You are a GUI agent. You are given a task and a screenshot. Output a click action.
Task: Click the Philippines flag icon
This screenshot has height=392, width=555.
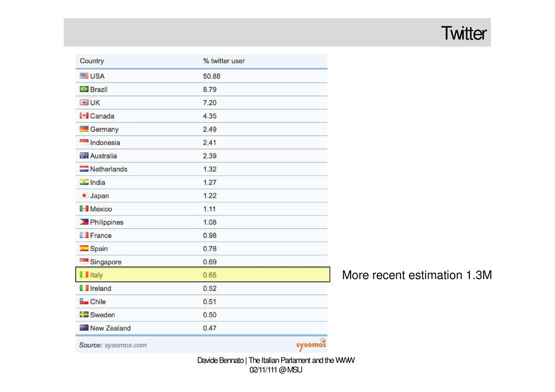click(84, 221)
